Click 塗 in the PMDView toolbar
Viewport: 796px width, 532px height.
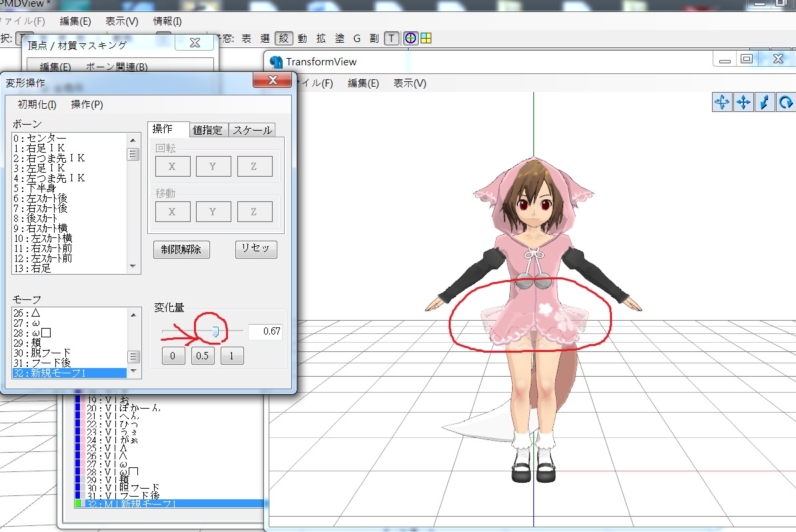pos(339,39)
